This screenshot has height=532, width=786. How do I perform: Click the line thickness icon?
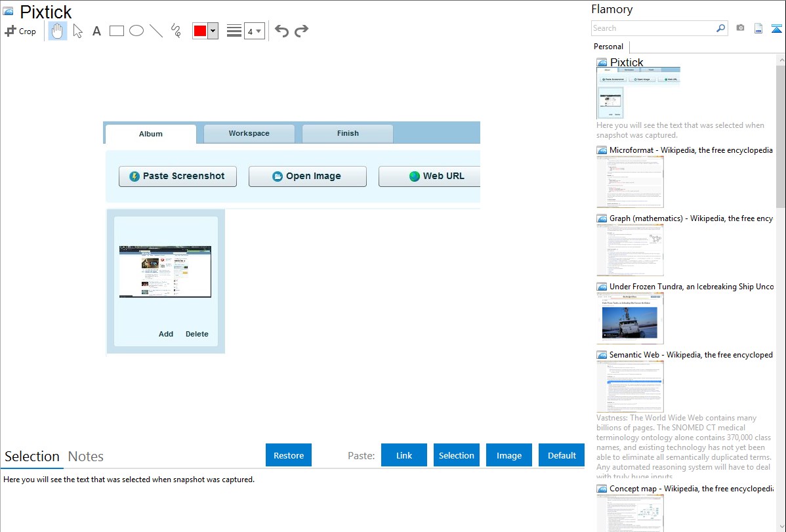click(x=234, y=31)
